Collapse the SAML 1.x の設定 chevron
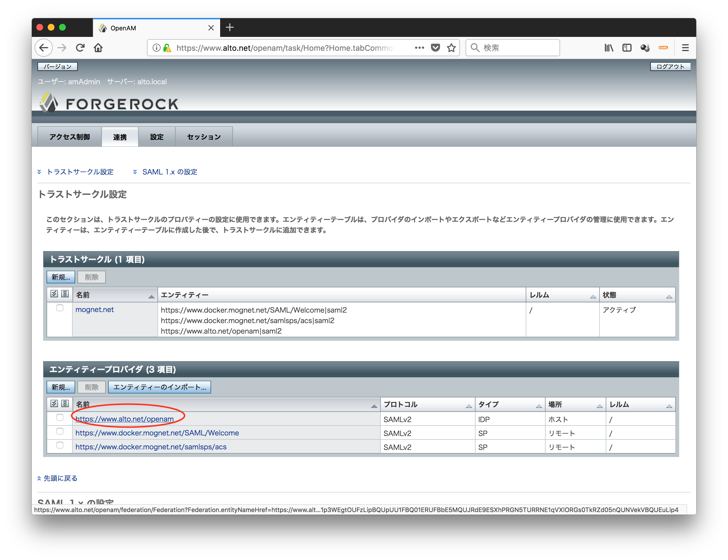Screen dimensions: 728x560 135,172
